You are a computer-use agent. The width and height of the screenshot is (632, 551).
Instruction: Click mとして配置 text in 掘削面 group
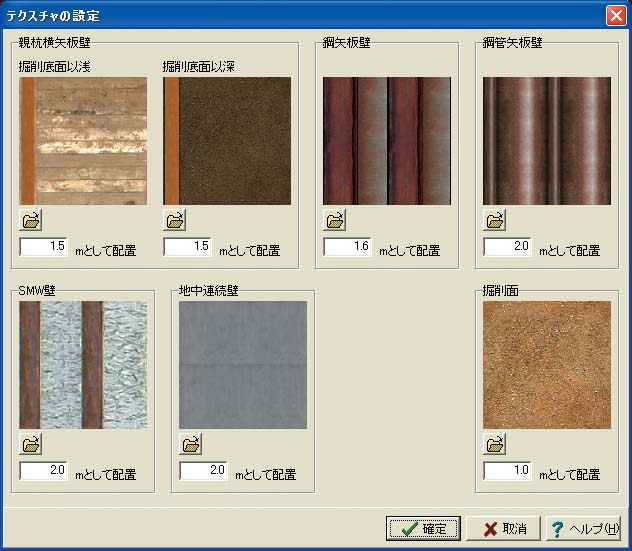tap(570, 475)
